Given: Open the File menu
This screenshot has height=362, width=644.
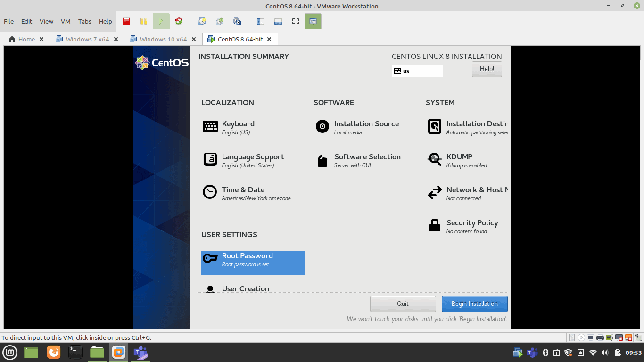Looking at the screenshot, I should pos(9,21).
